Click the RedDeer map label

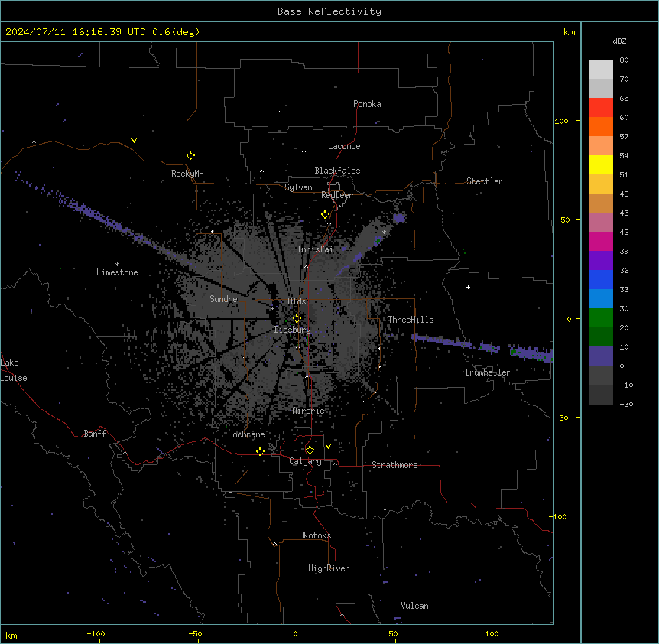coord(336,195)
